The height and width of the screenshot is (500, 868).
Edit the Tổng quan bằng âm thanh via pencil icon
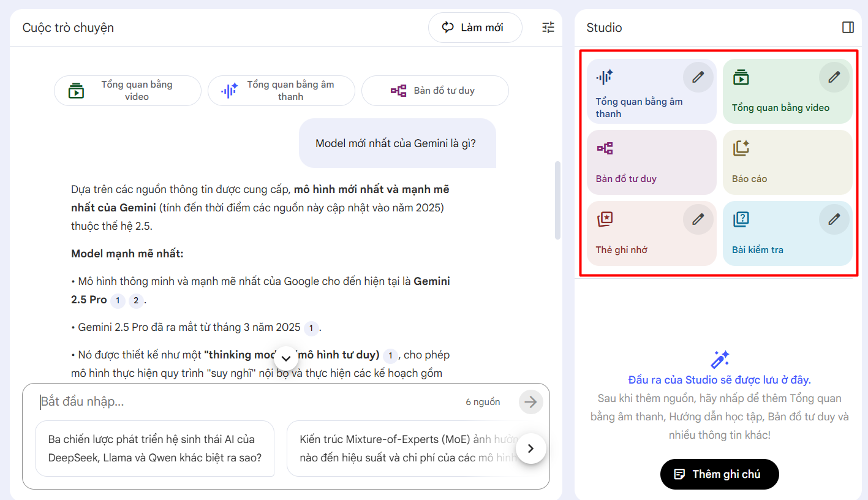coord(698,77)
